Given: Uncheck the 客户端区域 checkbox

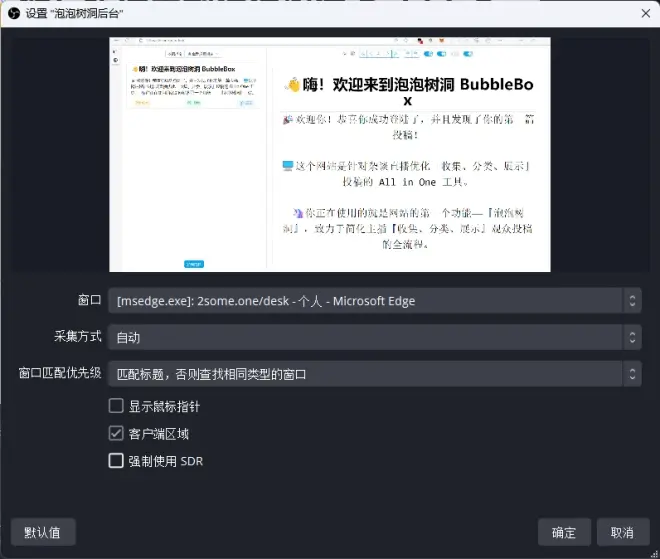Looking at the screenshot, I should (116, 433).
